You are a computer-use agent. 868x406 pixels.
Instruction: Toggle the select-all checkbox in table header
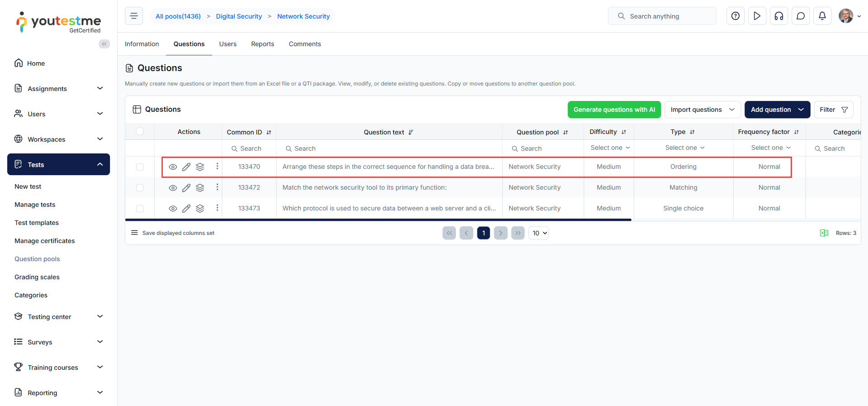click(140, 132)
